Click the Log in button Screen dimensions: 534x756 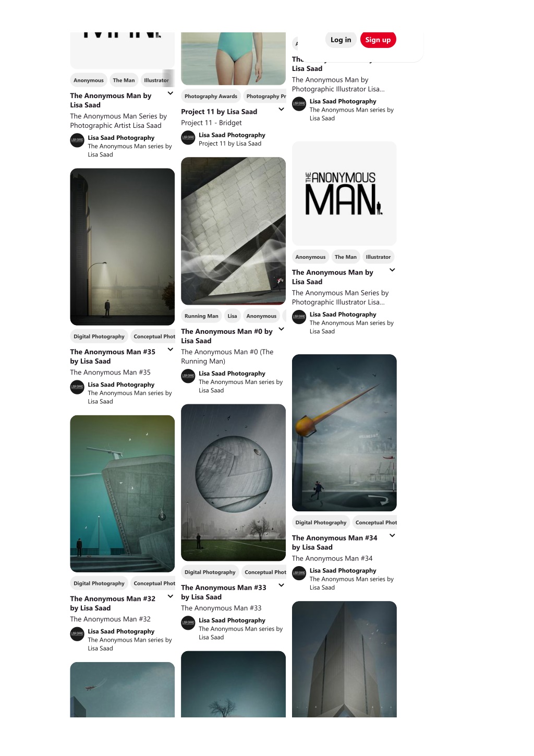341,40
